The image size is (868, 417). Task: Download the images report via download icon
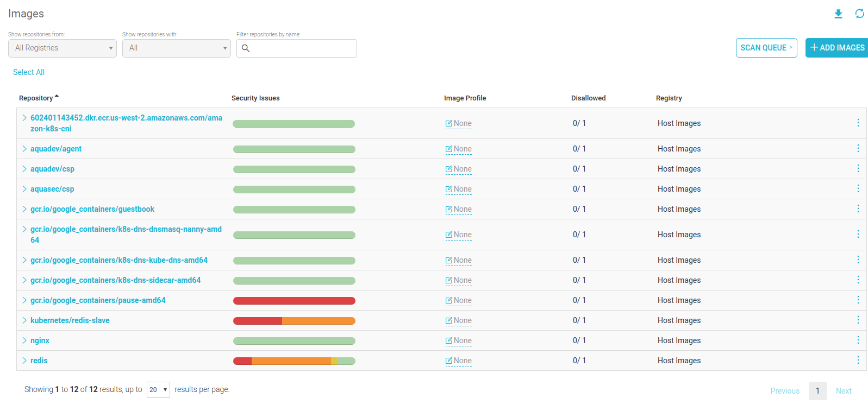tap(838, 14)
